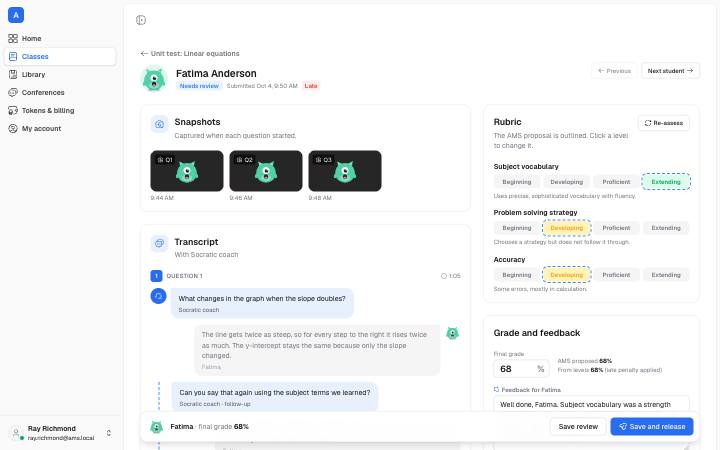This screenshot has height=450, width=720.
Task: Click the Socratic coach avatar icon
Action: 158,296
